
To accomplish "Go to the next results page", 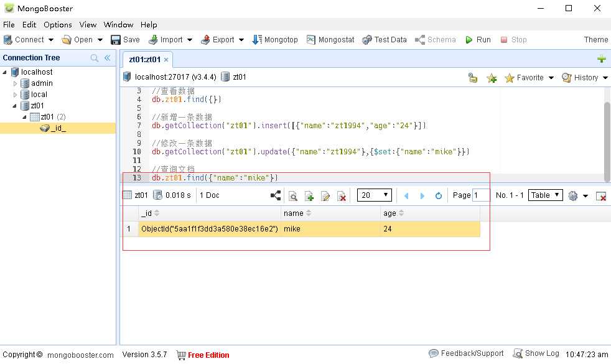I will pos(422,195).
